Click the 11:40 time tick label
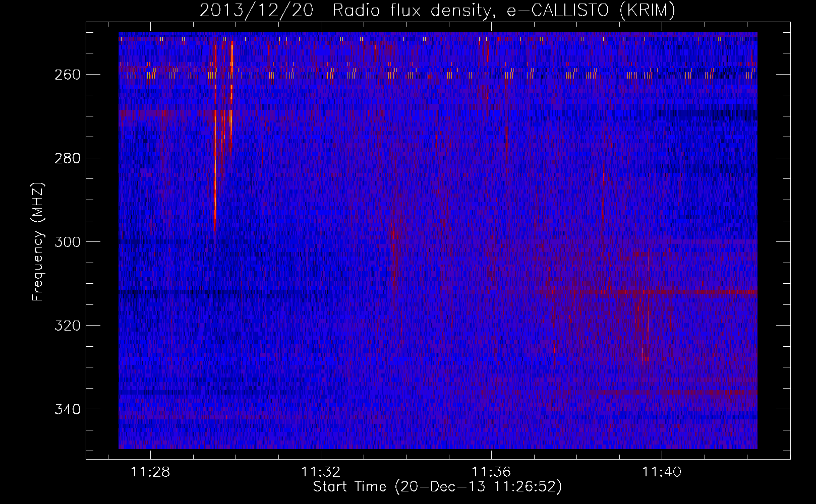The width and height of the screenshot is (816, 504). (662, 472)
